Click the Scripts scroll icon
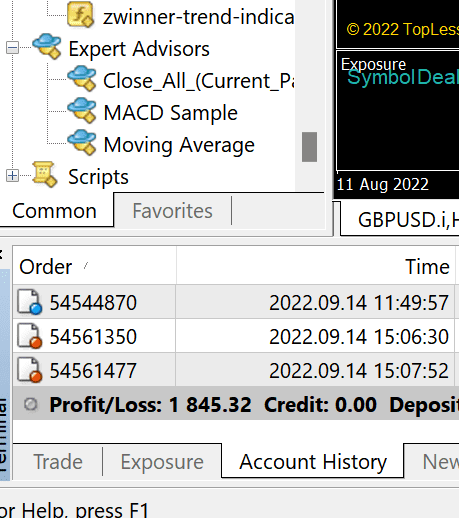The height and width of the screenshot is (518, 459). [45, 174]
